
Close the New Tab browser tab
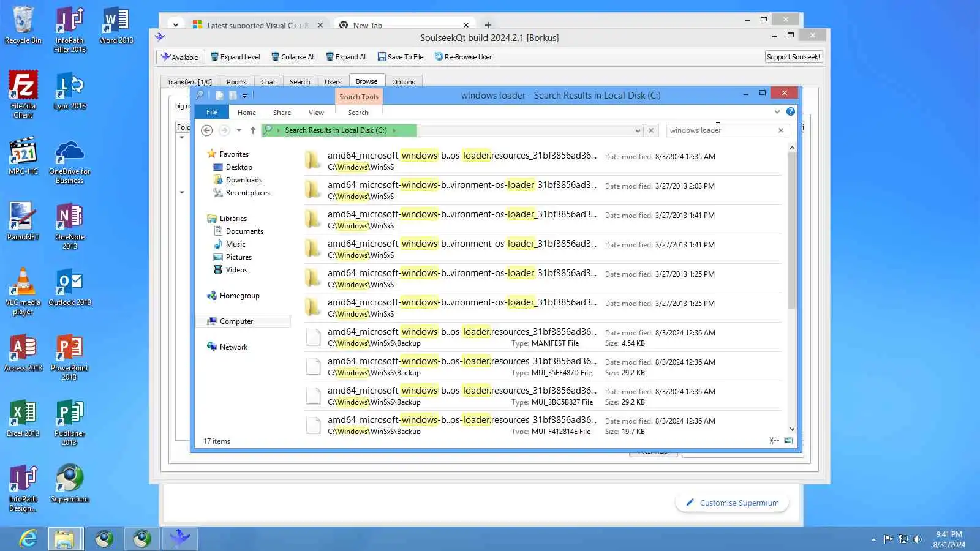(x=466, y=25)
